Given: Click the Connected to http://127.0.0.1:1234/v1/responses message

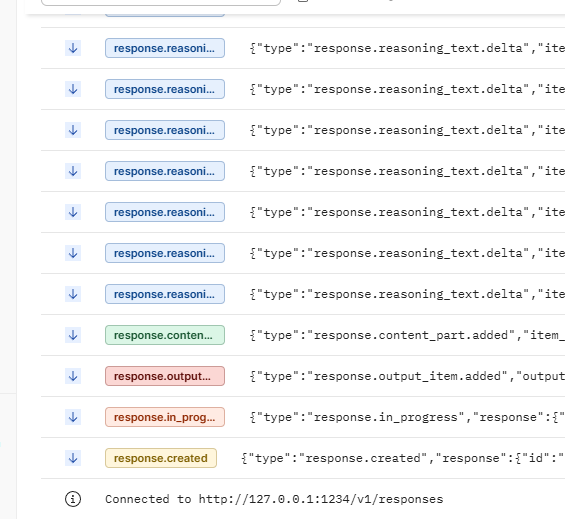Looking at the screenshot, I should pyautogui.click(x=274, y=499).
